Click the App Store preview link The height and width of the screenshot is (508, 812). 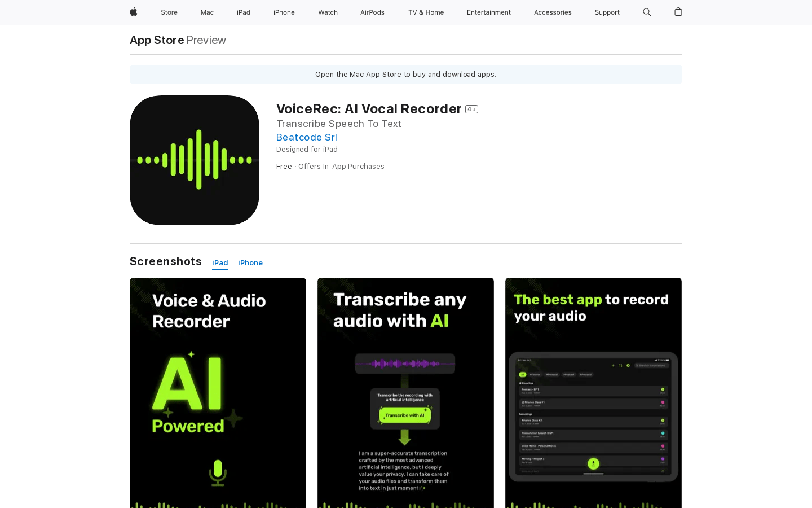point(156,40)
